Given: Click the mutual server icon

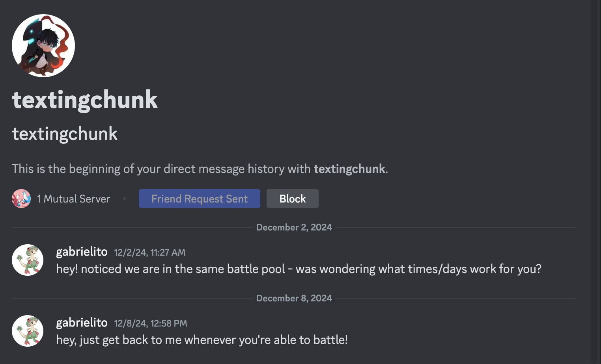Looking at the screenshot, I should [x=21, y=199].
